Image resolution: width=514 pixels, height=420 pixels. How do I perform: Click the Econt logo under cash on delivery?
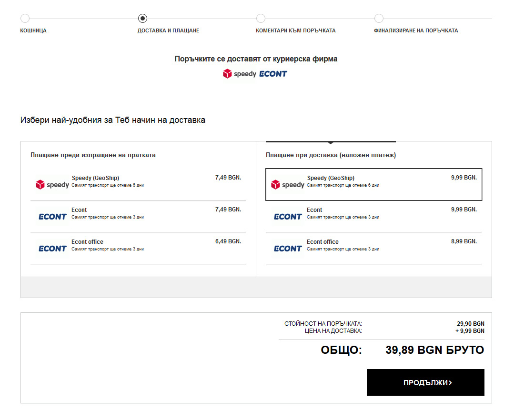tap(287, 217)
